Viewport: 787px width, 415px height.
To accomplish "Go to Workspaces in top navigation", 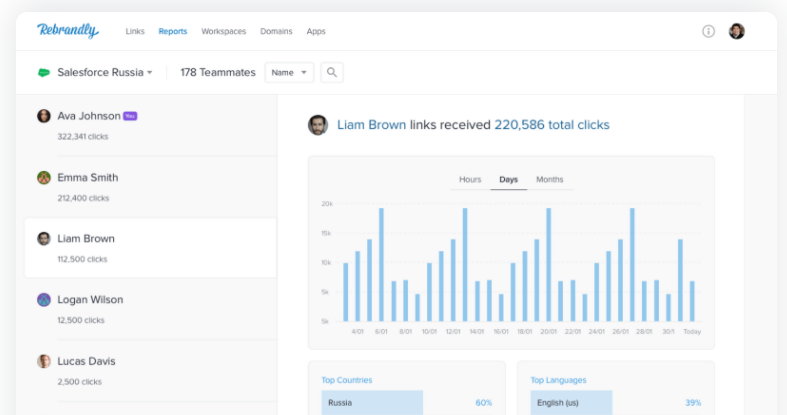I will click(x=224, y=31).
